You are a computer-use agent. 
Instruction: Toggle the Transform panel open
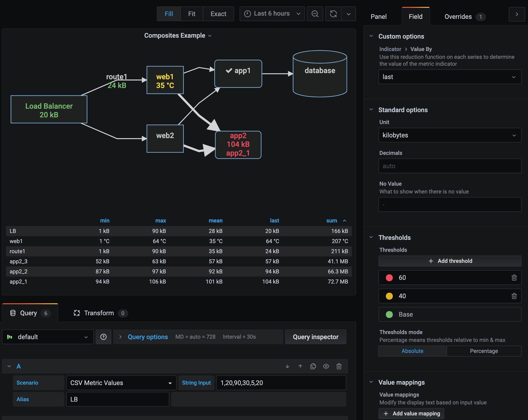pos(99,312)
